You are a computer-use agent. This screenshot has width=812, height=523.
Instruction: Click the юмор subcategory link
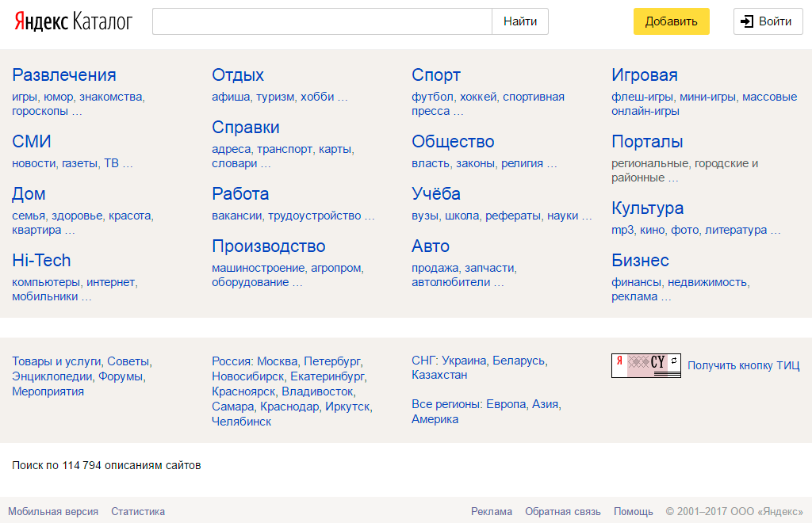tap(58, 97)
